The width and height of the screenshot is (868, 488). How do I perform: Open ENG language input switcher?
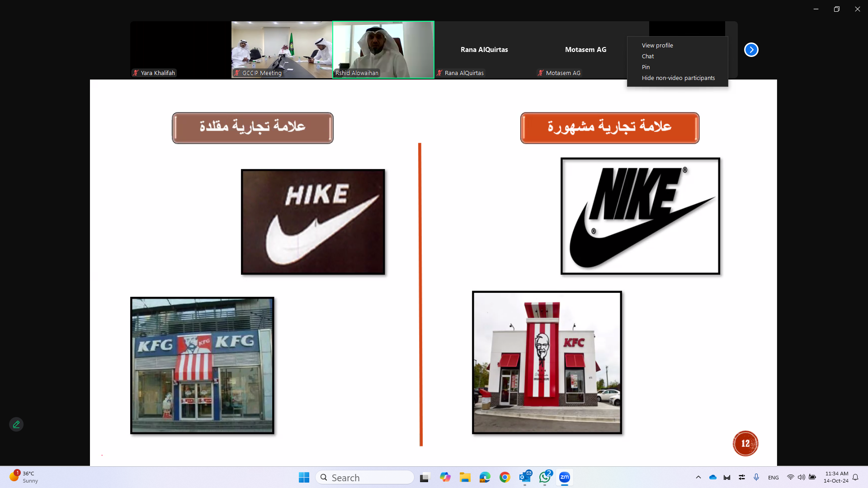coord(773,478)
